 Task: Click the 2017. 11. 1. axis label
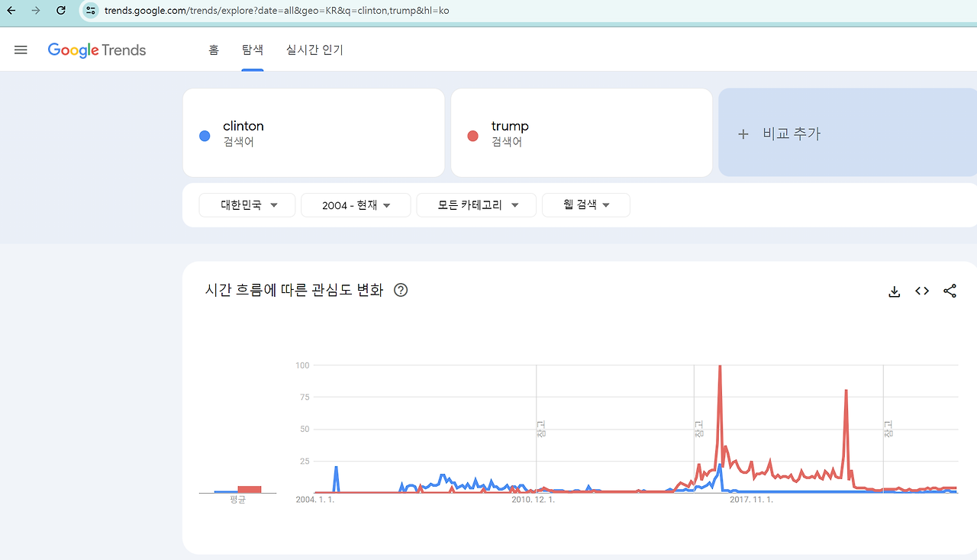(752, 500)
